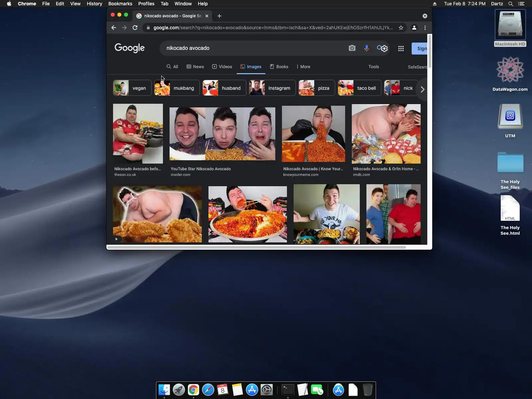Reload the Google search page
This screenshot has height=399, width=532.
click(x=135, y=28)
